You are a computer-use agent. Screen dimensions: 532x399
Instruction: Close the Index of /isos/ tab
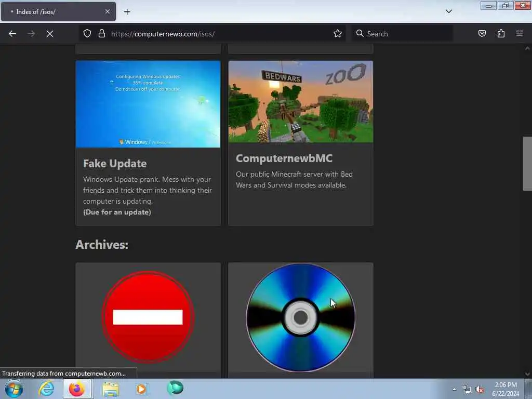[x=108, y=11]
